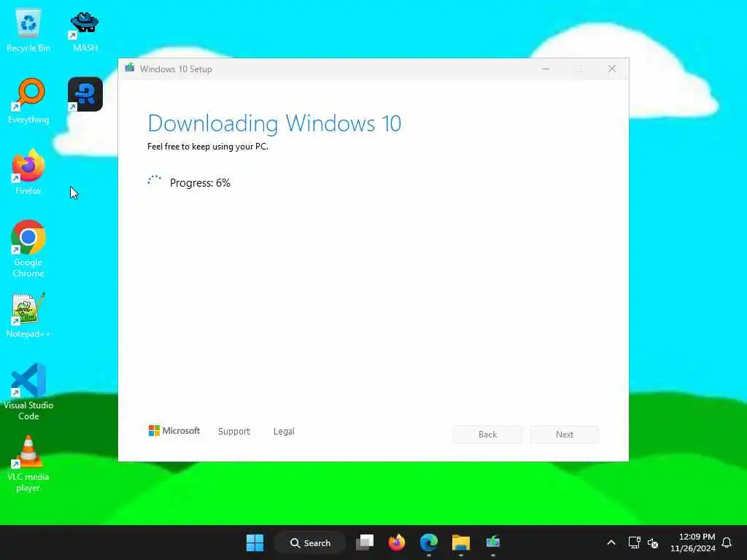
Task: Minimize the Windows 10 Setup window
Action: 546,69
